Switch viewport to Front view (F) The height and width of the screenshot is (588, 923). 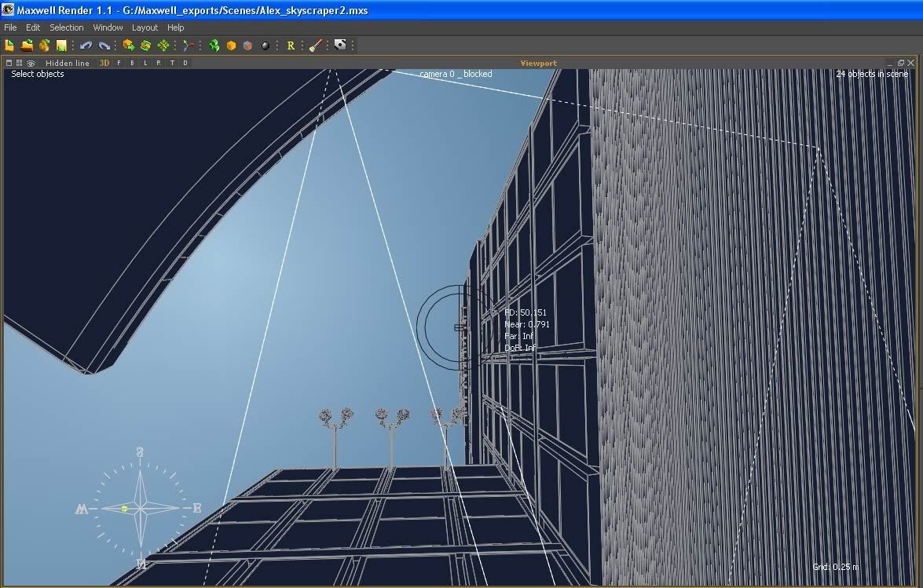pos(119,63)
